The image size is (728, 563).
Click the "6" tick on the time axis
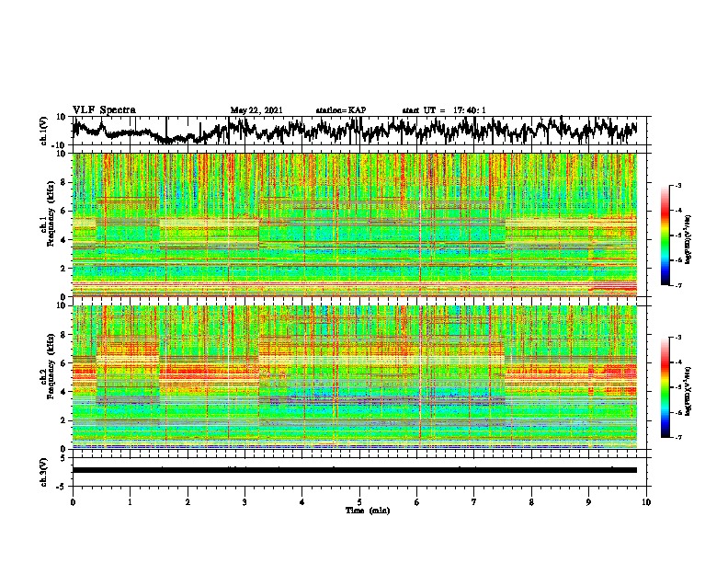tap(417, 502)
